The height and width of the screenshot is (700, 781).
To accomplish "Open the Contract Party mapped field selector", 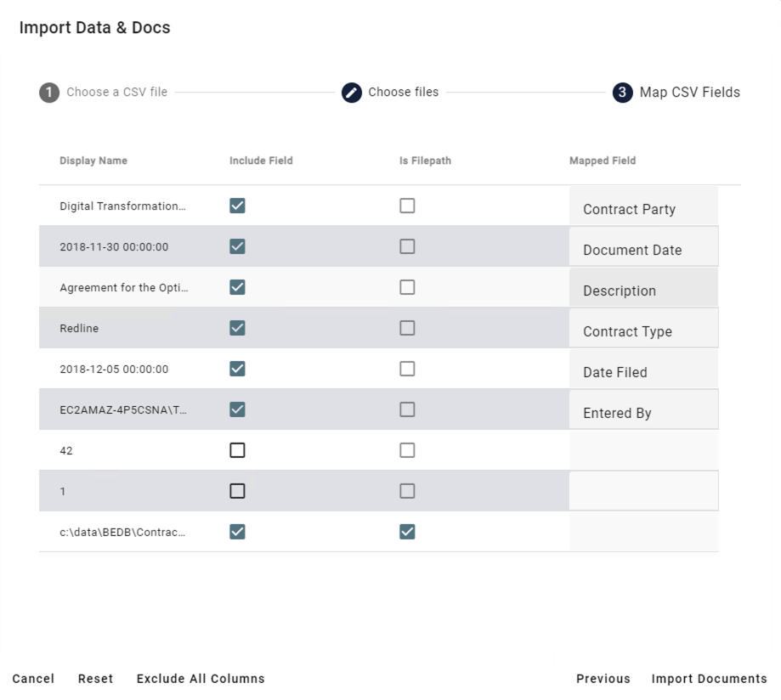I will point(643,209).
